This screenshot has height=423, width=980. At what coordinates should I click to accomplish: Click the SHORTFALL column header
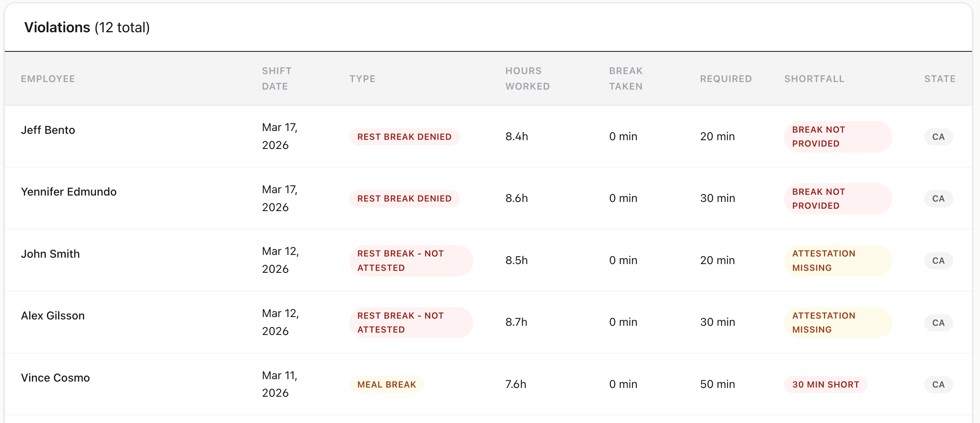point(814,78)
